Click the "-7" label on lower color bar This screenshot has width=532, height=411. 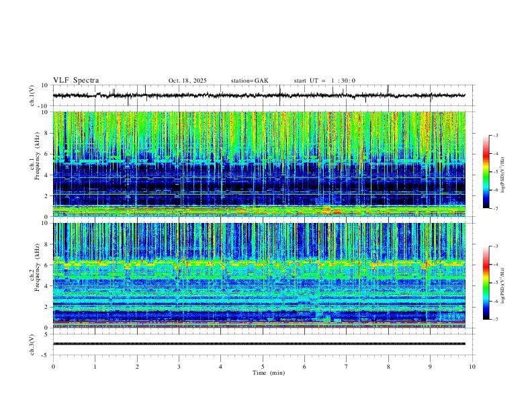coord(495,320)
